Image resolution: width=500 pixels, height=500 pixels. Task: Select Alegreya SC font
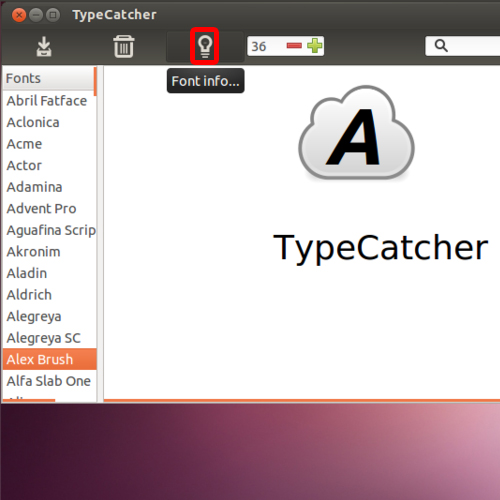click(49, 338)
